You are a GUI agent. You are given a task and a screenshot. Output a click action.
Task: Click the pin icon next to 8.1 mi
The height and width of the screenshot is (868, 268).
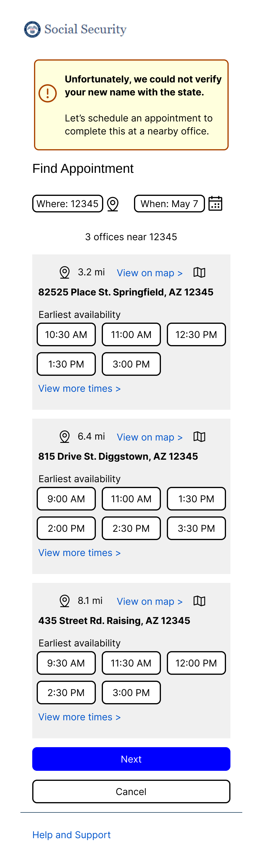pos(64,601)
